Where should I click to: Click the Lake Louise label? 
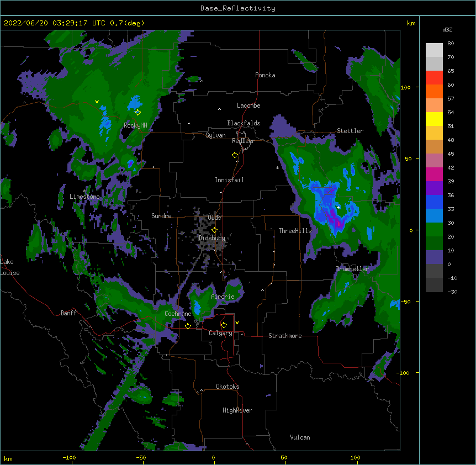(x=10, y=267)
